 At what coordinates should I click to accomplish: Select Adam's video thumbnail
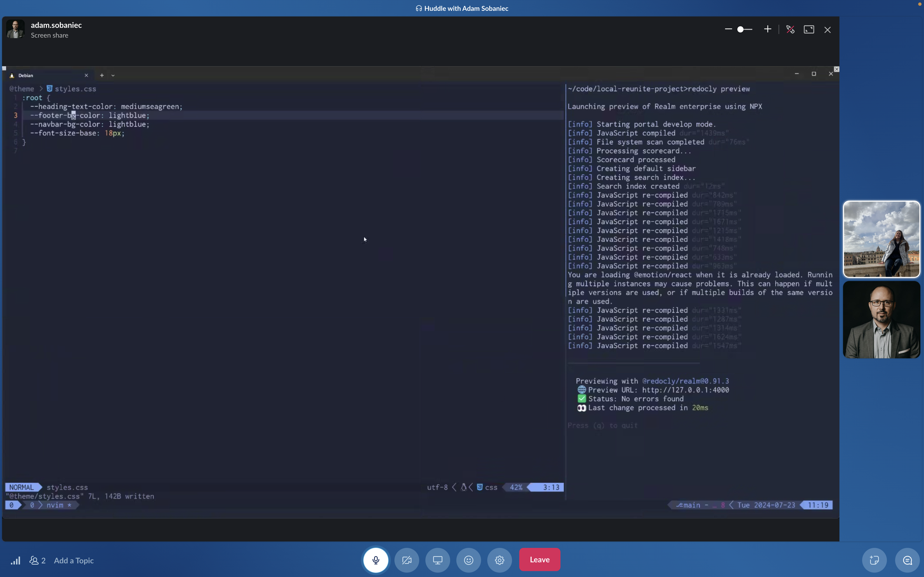(881, 319)
